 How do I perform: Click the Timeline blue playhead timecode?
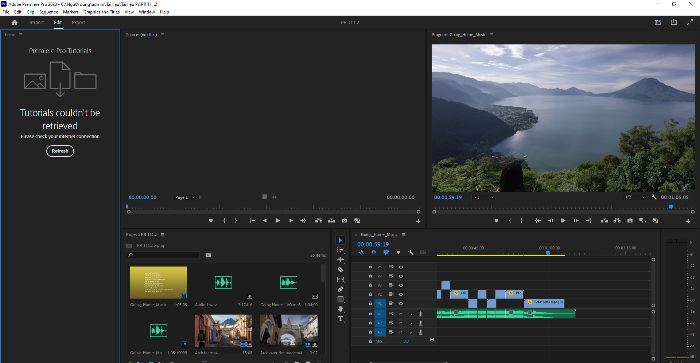[373, 244]
